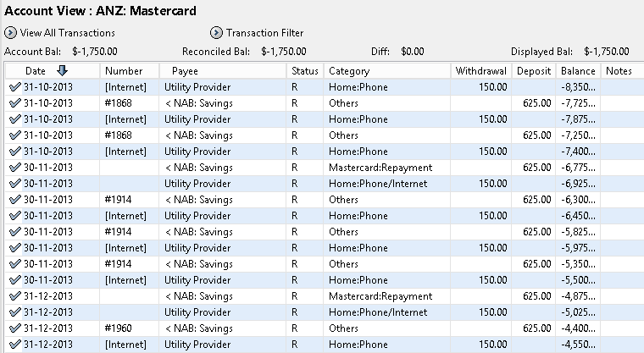Sort by the Withdrawal column header
The height and width of the screenshot is (353, 644).
(481, 71)
